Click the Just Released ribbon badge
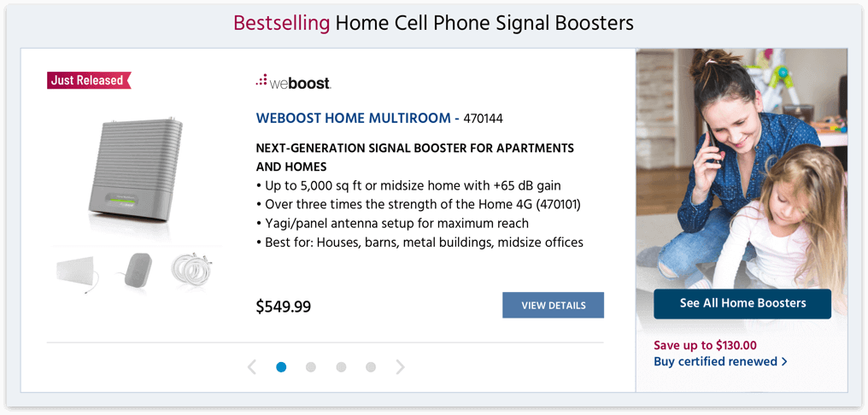Screen dimensions: 868x415 [x=88, y=80]
